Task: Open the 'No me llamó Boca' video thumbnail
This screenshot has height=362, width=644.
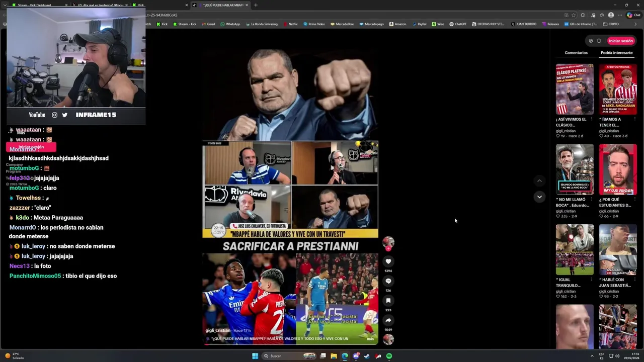Action: click(x=575, y=169)
